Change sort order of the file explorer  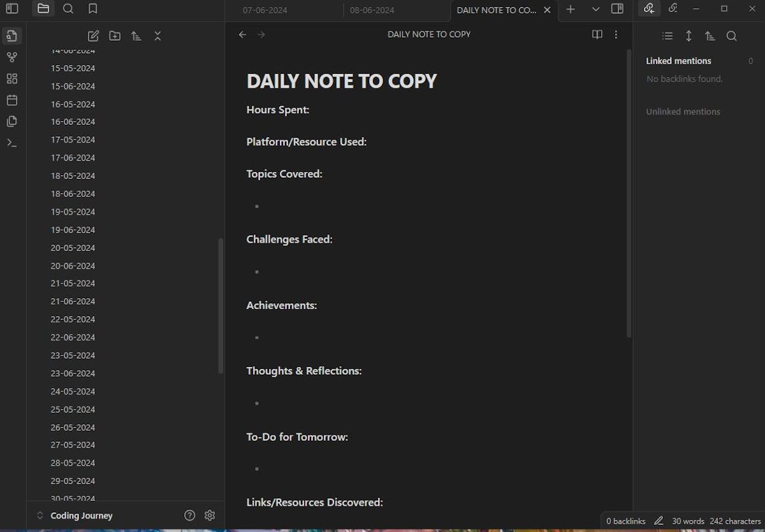[136, 36]
